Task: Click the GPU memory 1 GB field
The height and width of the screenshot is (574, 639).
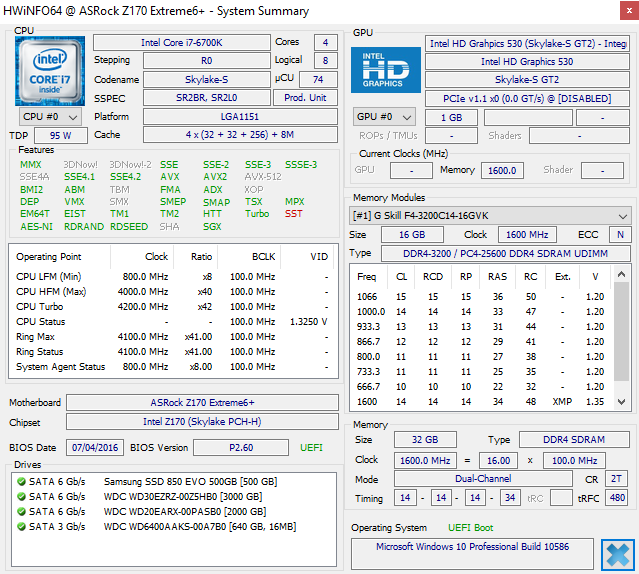Action: (x=451, y=118)
